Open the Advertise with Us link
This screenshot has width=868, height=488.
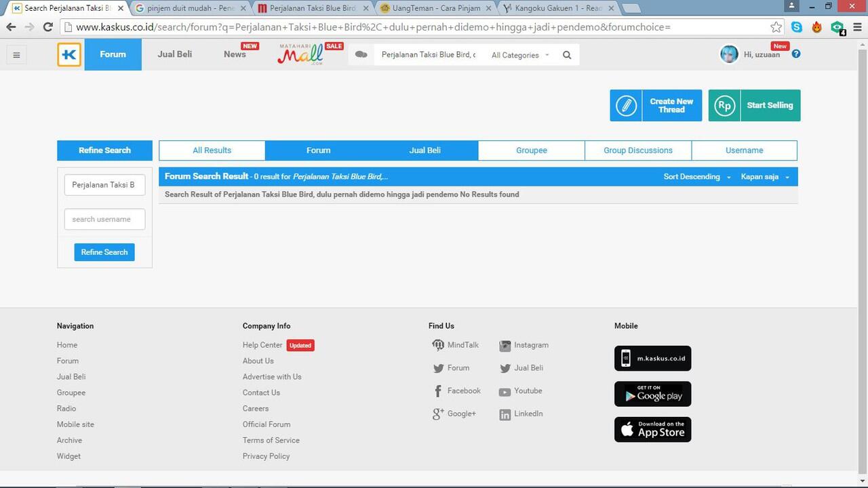(x=272, y=377)
